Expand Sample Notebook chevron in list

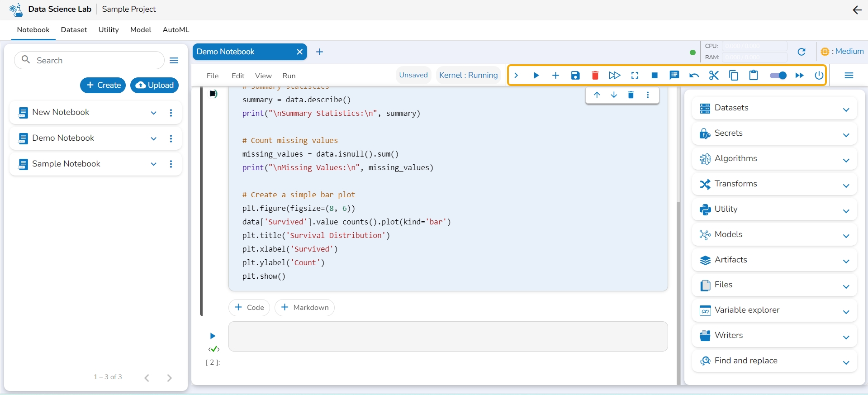click(154, 164)
